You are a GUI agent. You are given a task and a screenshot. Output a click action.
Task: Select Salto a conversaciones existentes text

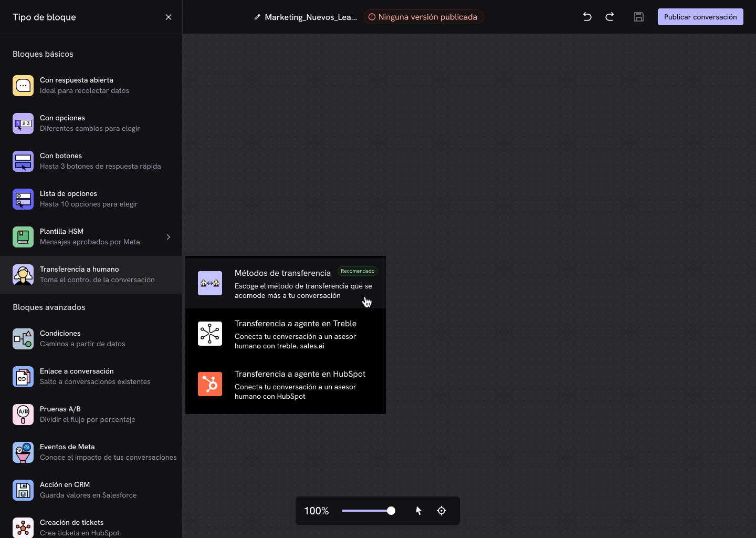pyautogui.click(x=95, y=382)
